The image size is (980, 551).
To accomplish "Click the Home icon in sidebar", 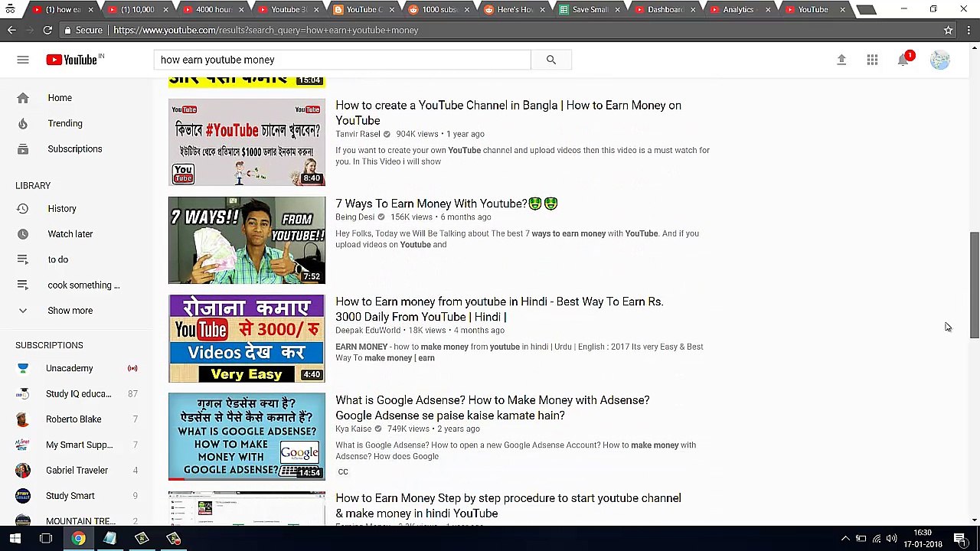I will coord(23,98).
